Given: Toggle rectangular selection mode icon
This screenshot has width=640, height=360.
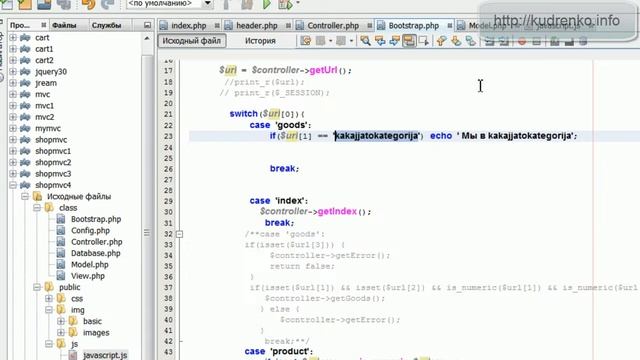Looking at the screenshot, I should 424,41.
